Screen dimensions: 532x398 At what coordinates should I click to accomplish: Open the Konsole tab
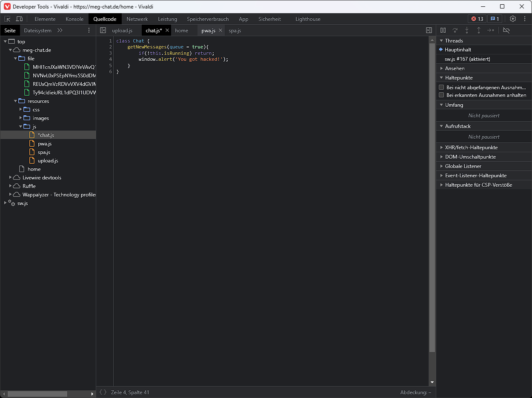click(74, 19)
